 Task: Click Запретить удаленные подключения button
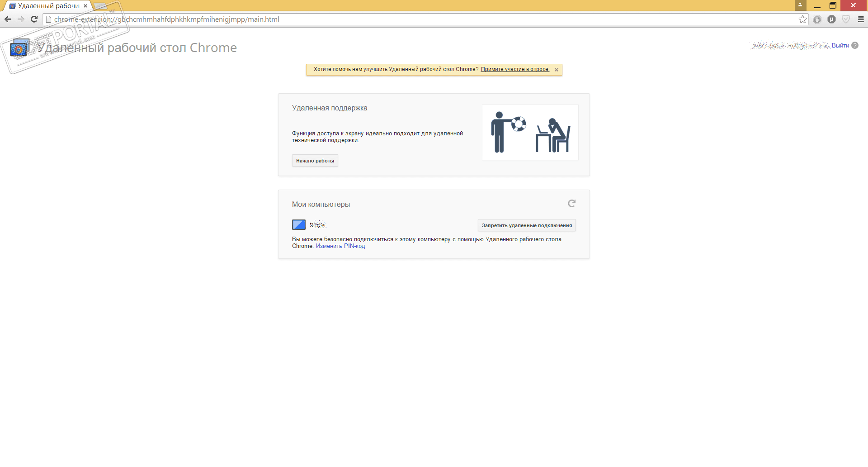(x=527, y=225)
